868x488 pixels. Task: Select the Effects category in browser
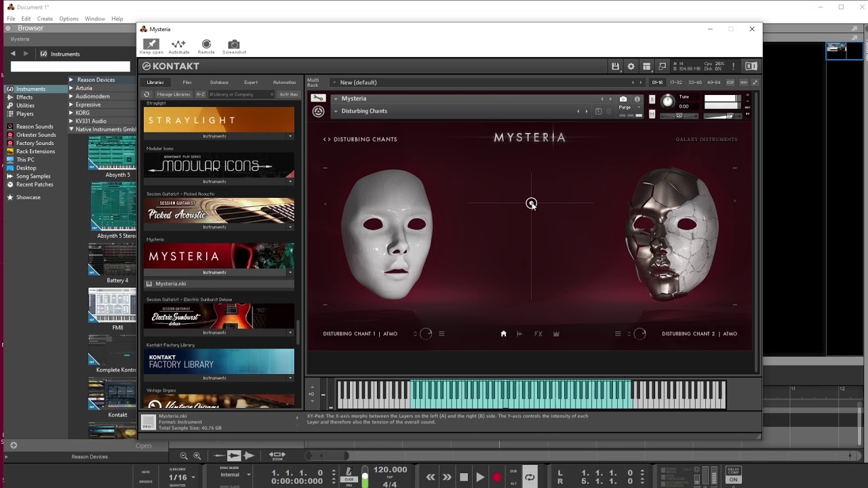click(24, 97)
